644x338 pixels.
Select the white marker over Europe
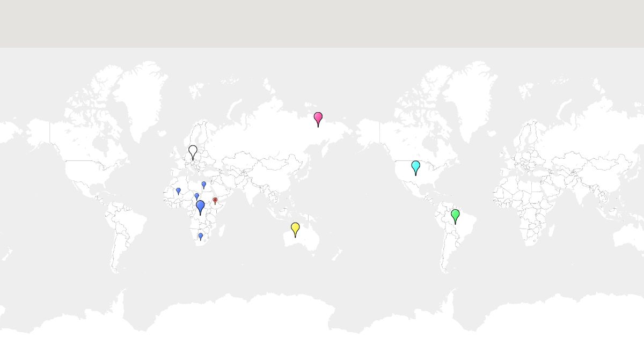point(193,152)
